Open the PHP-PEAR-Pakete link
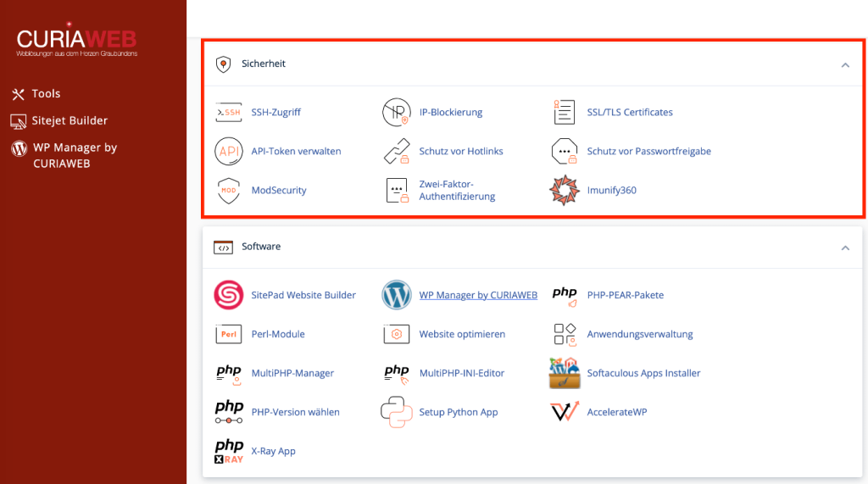The width and height of the screenshot is (868, 484). [625, 295]
